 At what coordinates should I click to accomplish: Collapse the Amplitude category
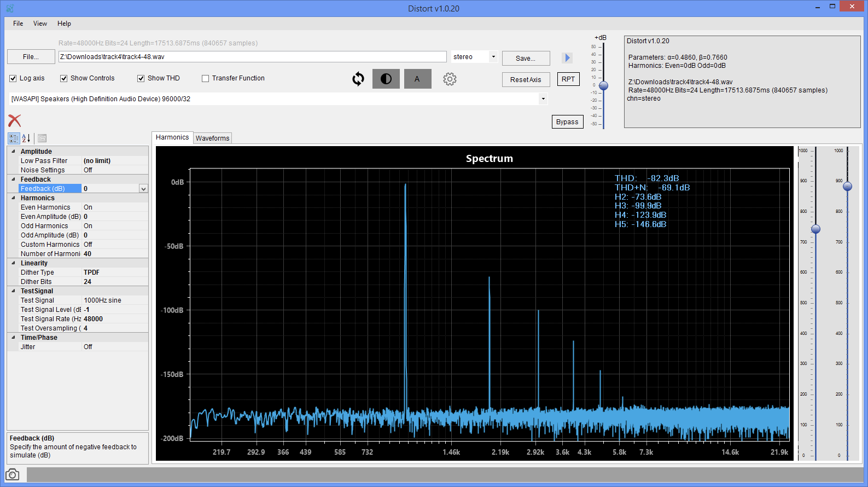coord(14,152)
